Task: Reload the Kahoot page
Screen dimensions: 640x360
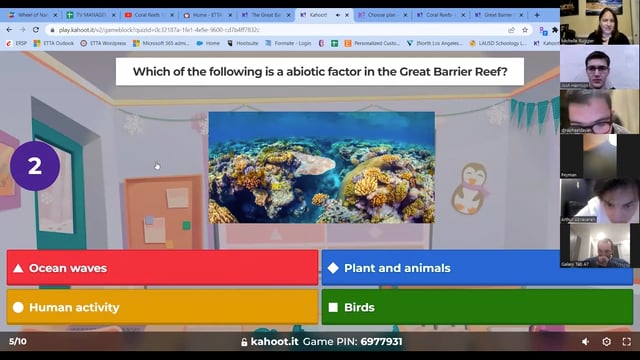Action: [x=36, y=30]
